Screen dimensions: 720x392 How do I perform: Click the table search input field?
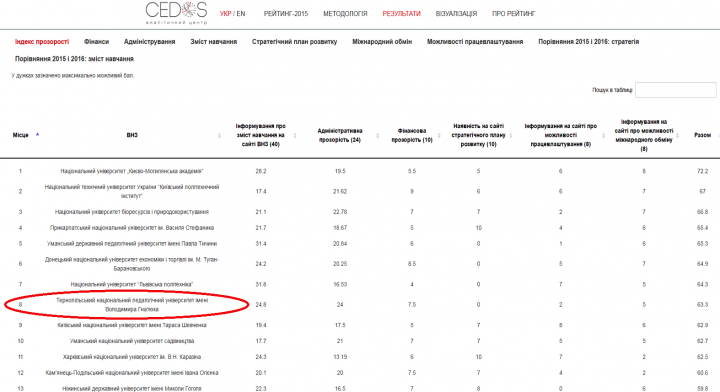click(x=675, y=90)
